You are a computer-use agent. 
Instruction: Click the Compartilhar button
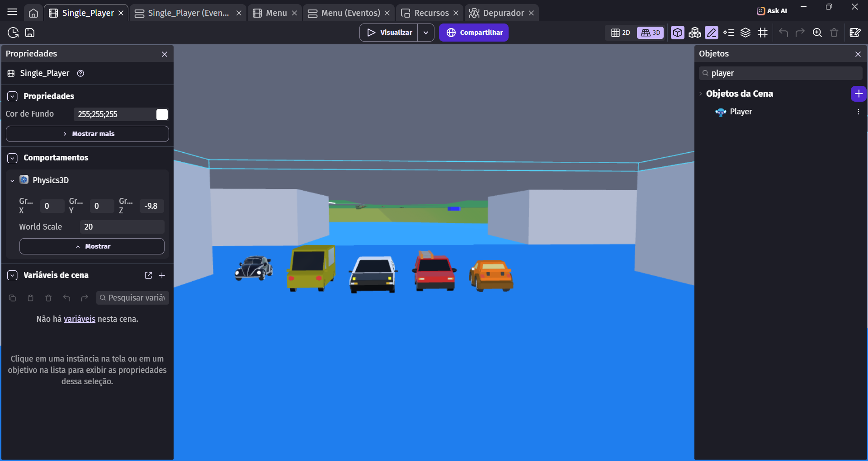point(474,33)
